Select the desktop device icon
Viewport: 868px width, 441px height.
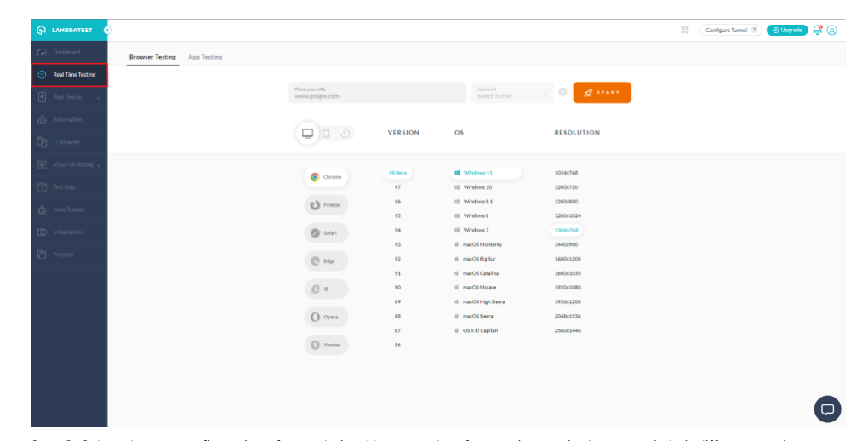point(308,134)
